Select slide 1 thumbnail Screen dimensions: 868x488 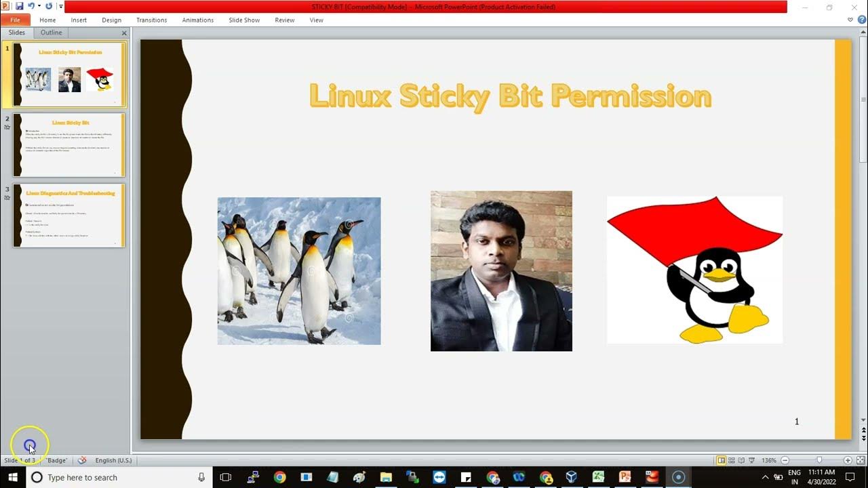pyautogui.click(x=69, y=75)
